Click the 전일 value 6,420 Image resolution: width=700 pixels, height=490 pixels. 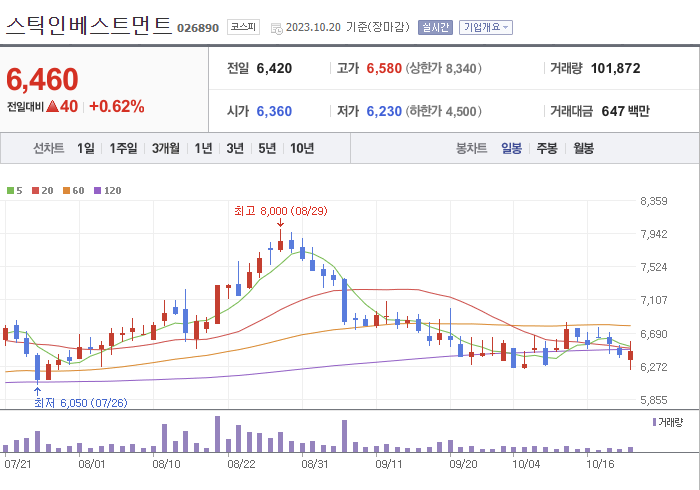pyautogui.click(x=274, y=68)
